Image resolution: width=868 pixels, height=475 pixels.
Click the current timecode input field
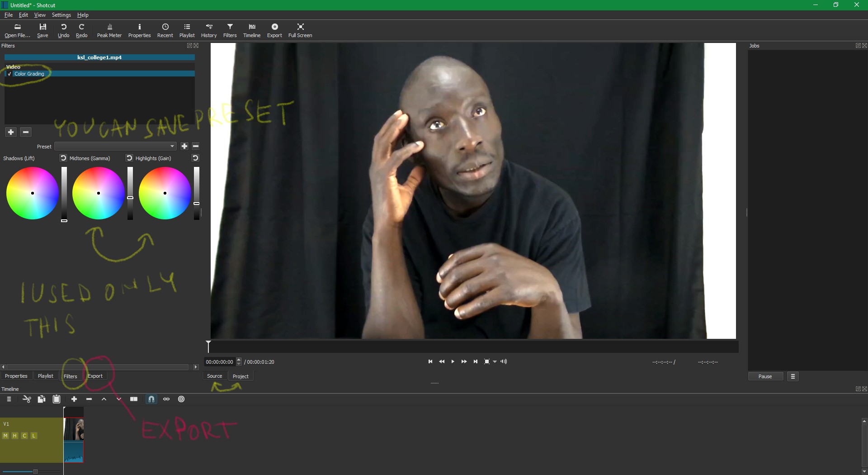pos(220,362)
